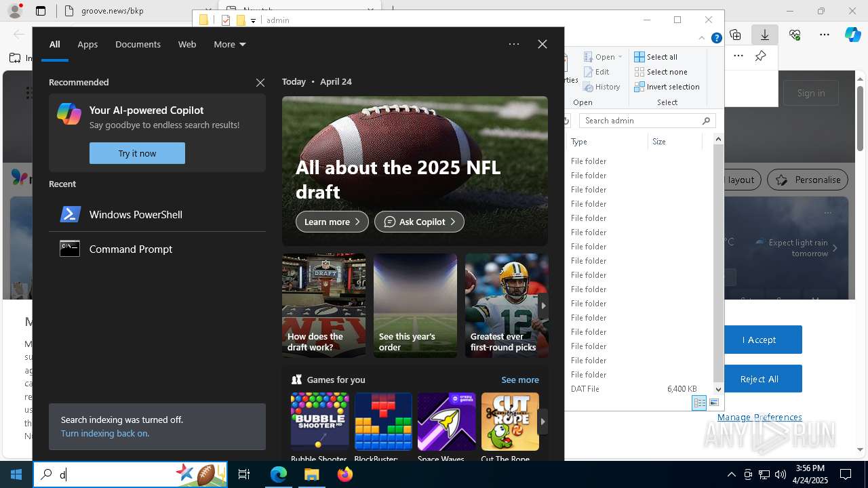Viewport: 868px width, 488px height.
Task: Select the All search tab
Action: 55,44
